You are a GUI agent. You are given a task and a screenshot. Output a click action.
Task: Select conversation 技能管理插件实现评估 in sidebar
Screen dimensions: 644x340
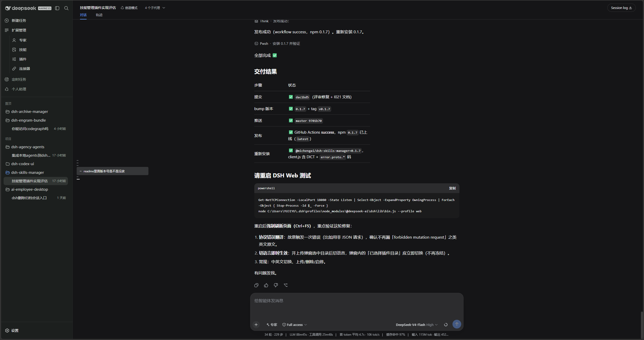(x=36, y=181)
